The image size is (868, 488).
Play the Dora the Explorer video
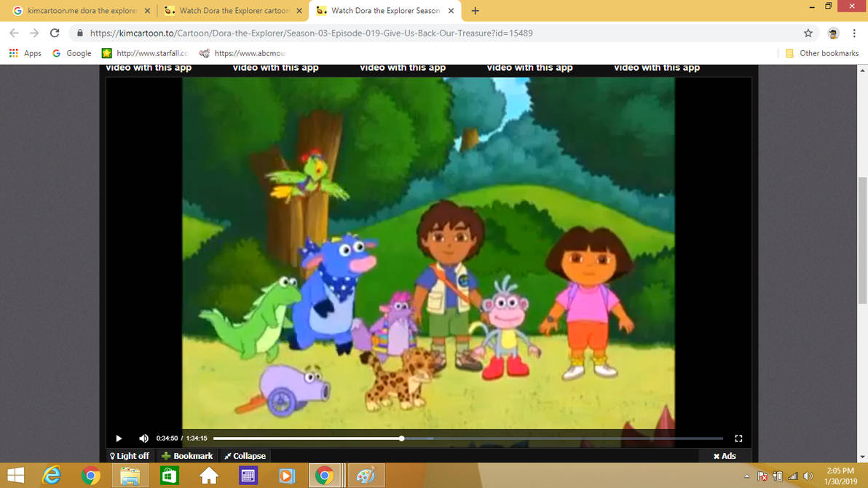coord(119,438)
